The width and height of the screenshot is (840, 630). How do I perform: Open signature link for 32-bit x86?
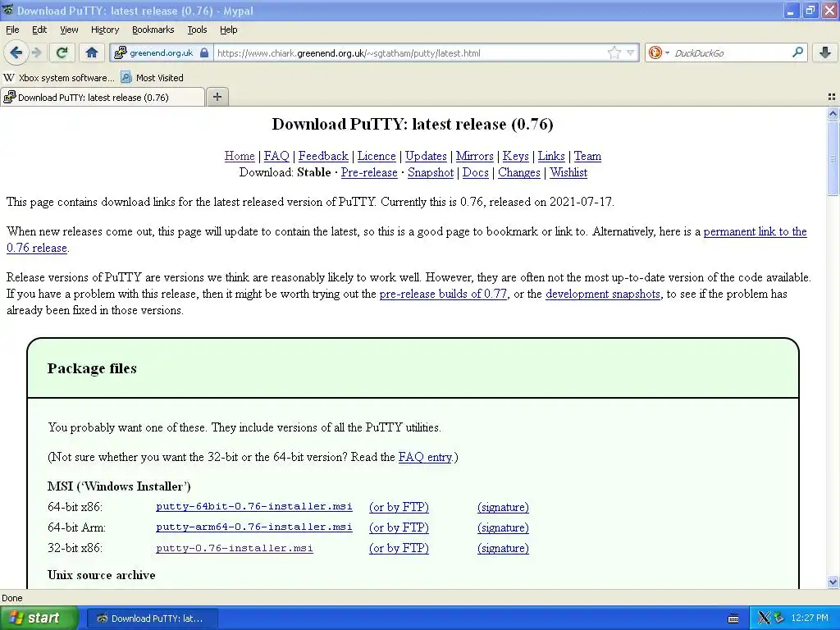click(503, 548)
